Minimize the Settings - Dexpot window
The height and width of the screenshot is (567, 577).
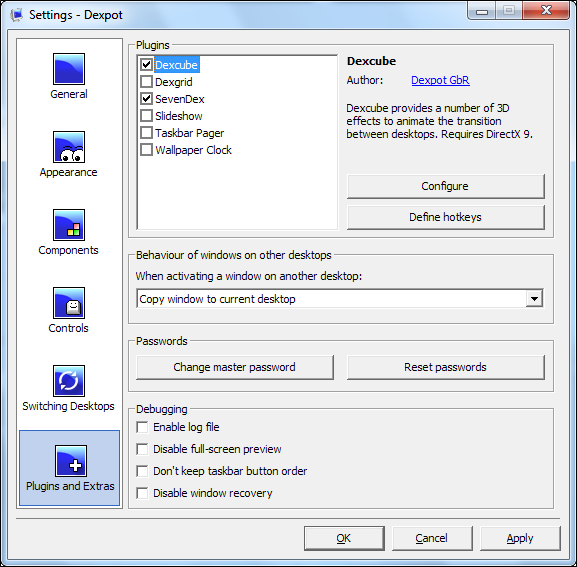coord(482,11)
